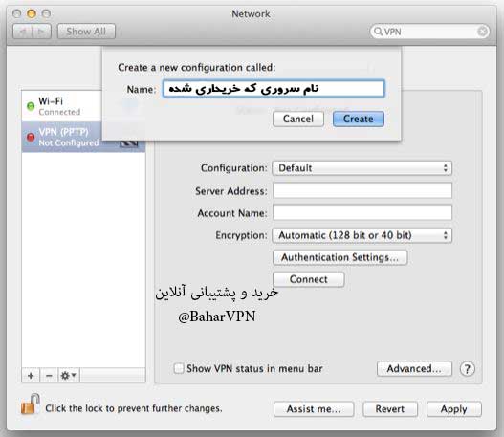504x437 pixels.
Task: Open the gear action menu
Action: tap(69, 375)
